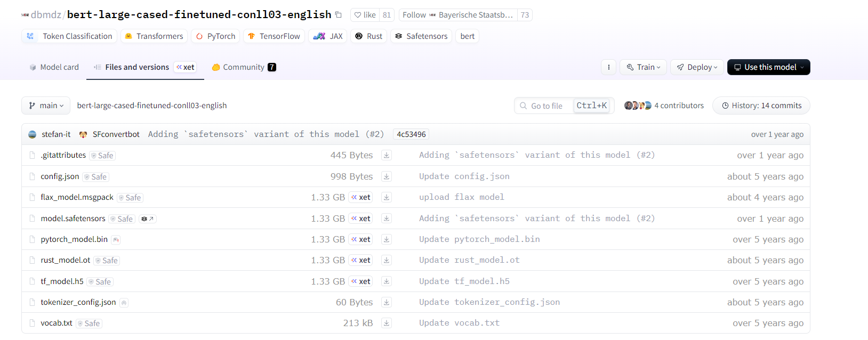
Task: Open the main branch selector
Action: pyautogui.click(x=46, y=106)
